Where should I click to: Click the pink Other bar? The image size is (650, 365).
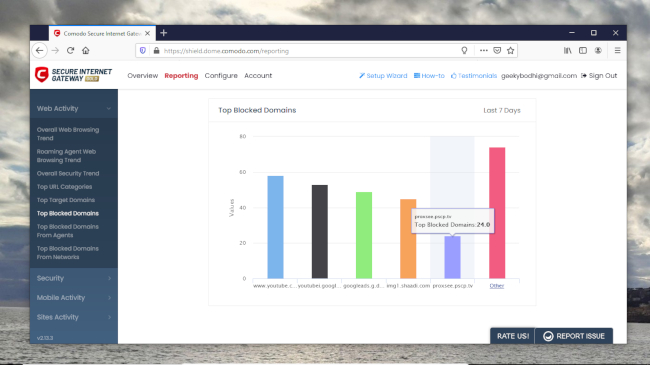497,213
